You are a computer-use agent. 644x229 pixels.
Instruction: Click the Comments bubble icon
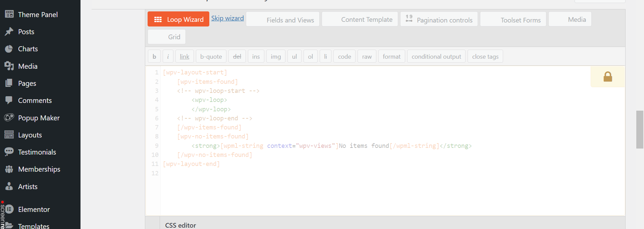click(9, 100)
